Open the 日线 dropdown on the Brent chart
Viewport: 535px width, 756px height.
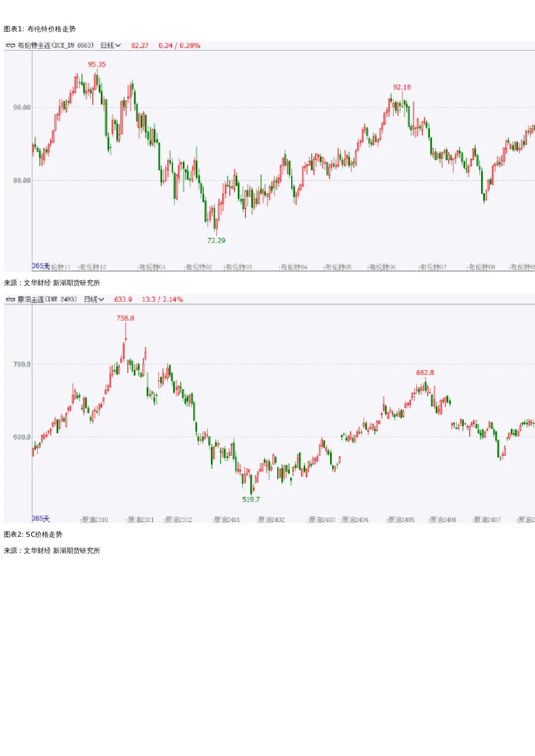111,46
